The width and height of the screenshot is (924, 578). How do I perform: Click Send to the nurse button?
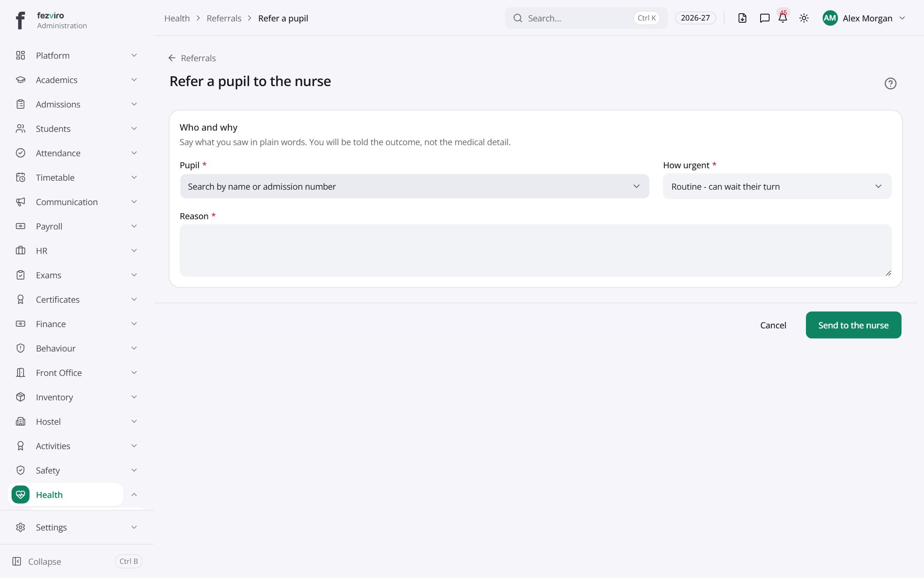pos(853,325)
